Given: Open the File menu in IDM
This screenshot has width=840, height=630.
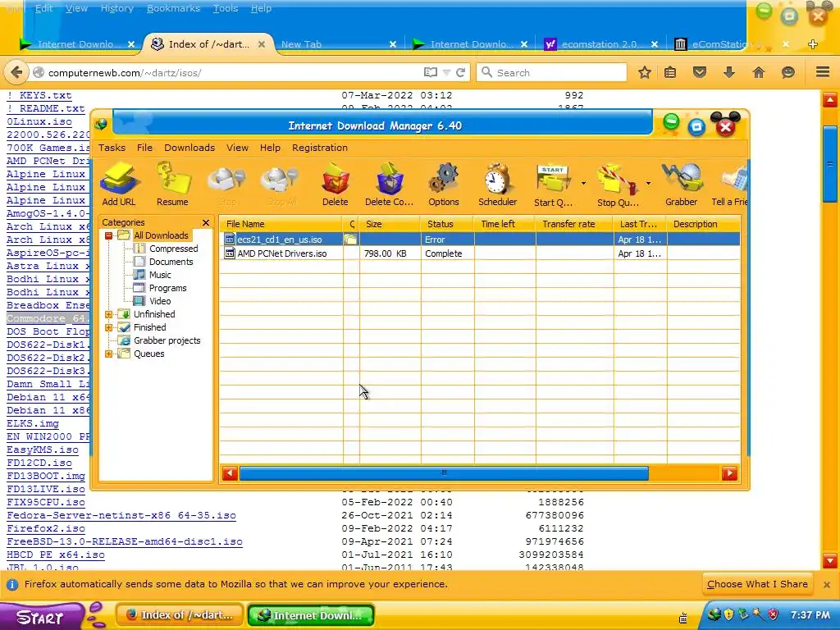Looking at the screenshot, I should pyautogui.click(x=144, y=148).
